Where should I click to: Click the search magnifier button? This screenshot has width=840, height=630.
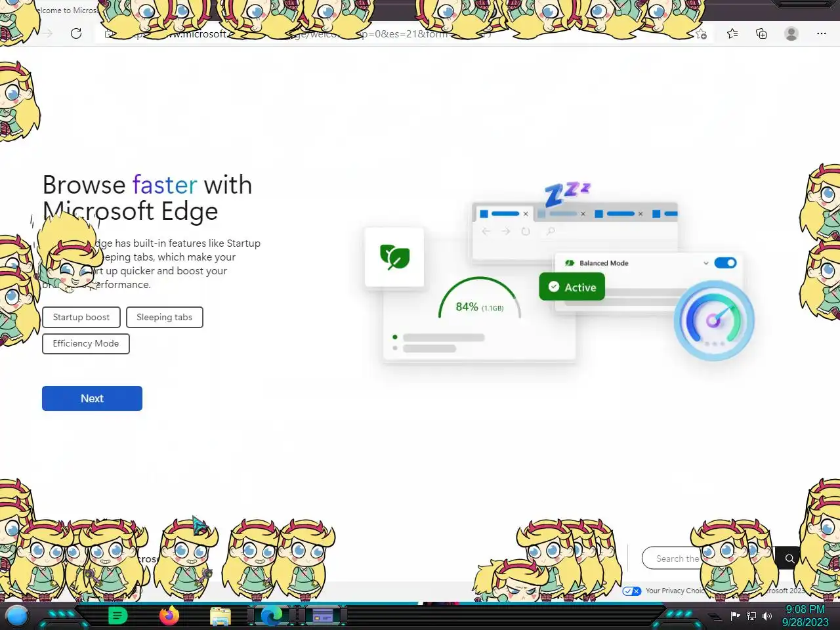coord(789,558)
